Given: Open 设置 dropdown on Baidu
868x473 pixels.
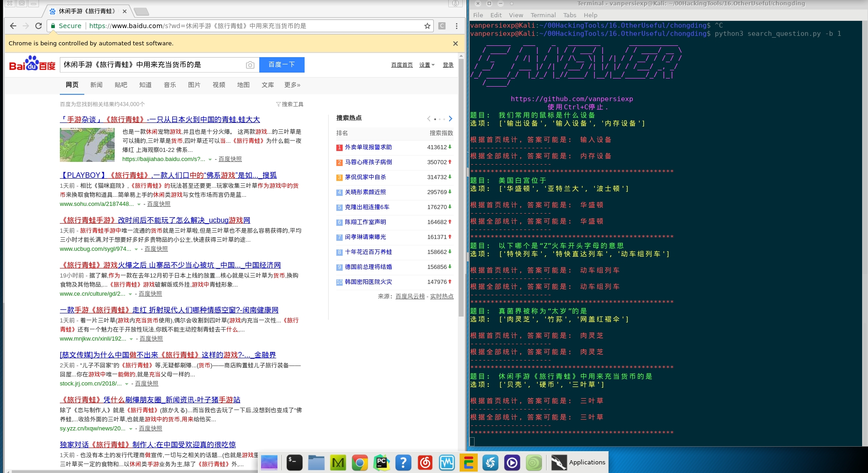Looking at the screenshot, I should pyautogui.click(x=427, y=65).
